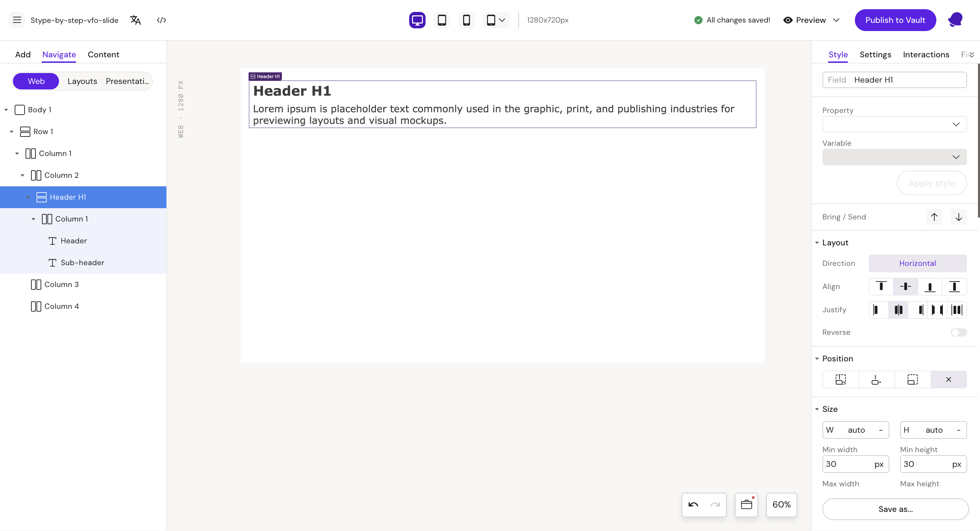Click the Preview button

(x=804, y=20)
